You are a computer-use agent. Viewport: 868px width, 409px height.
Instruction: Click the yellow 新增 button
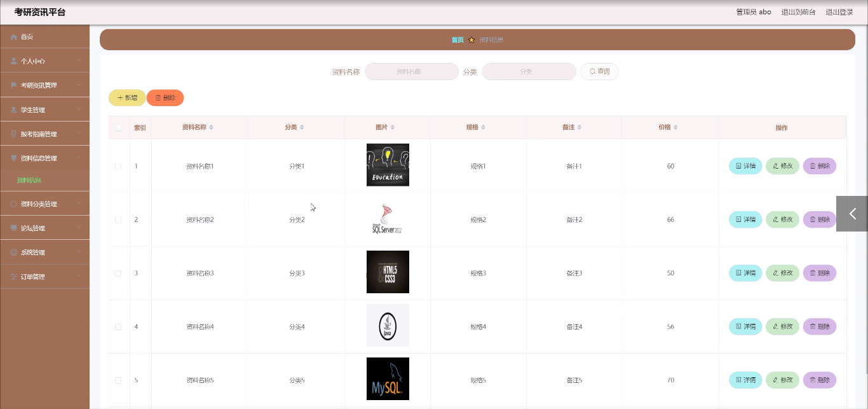click(x=127, y=98)
